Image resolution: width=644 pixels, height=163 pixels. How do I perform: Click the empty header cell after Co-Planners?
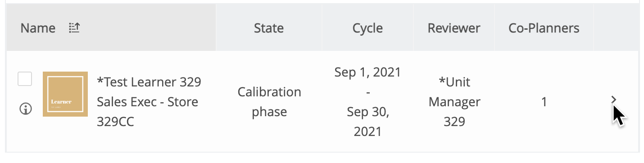616,28
